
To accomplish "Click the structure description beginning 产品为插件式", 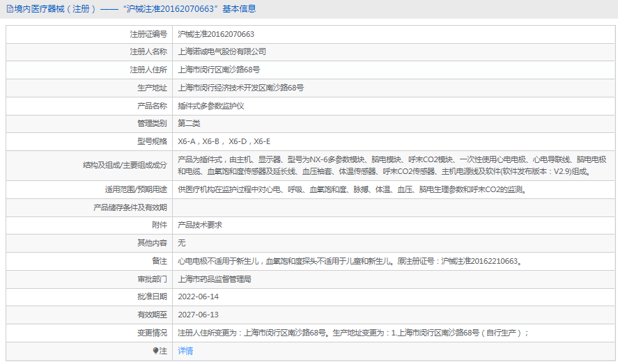I will 392,165.
